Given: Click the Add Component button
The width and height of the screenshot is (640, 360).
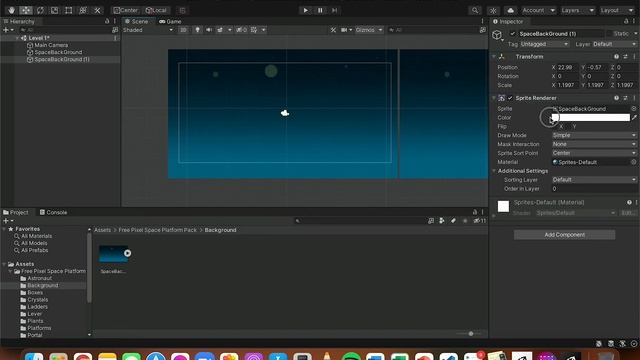Looking at the screenshot, I should point(564,235).
